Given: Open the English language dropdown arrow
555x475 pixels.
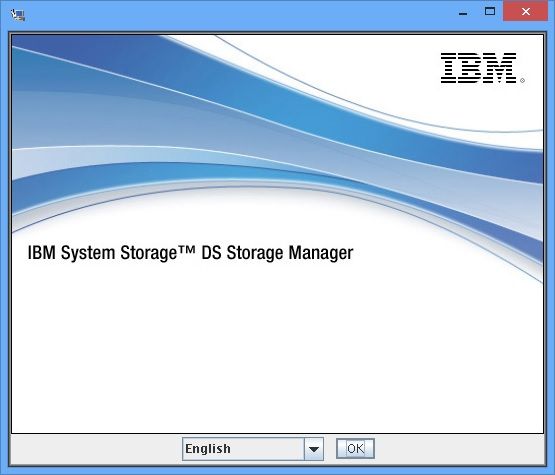Looking at the screenshot, I should coord(314,449).
